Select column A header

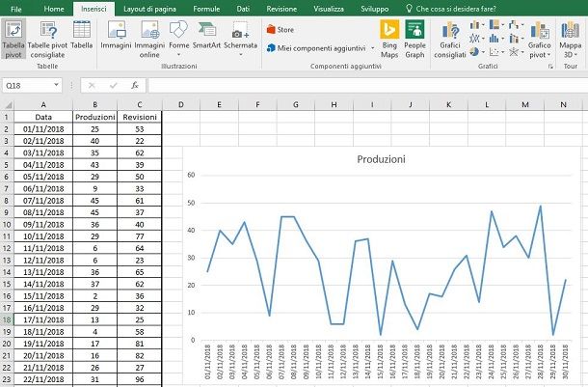(43, 105)
